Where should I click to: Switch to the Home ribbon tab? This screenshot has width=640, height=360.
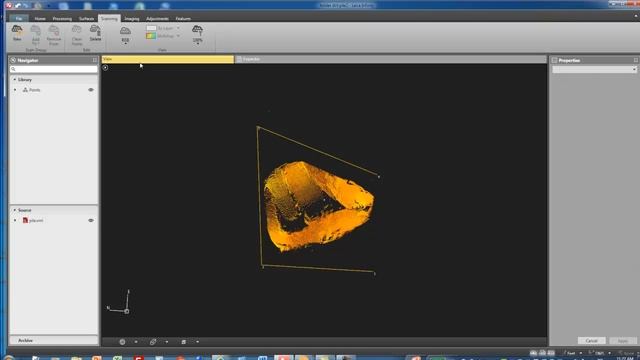point(40,18)
